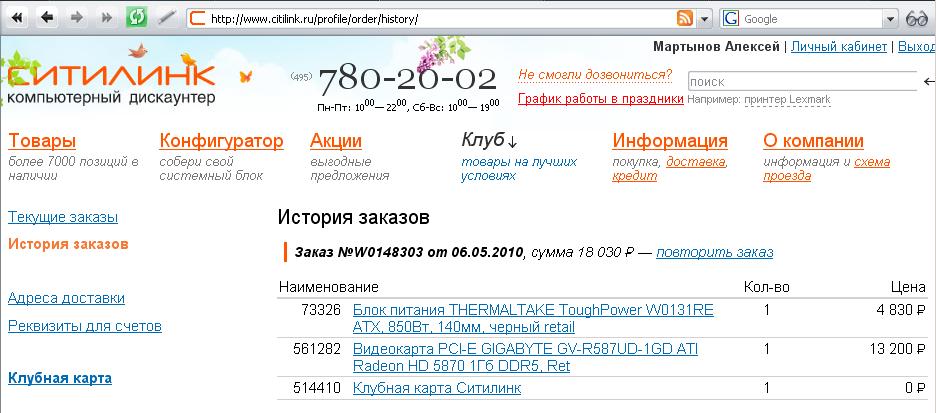Open График работы в праздники link

tap(601, 98)
